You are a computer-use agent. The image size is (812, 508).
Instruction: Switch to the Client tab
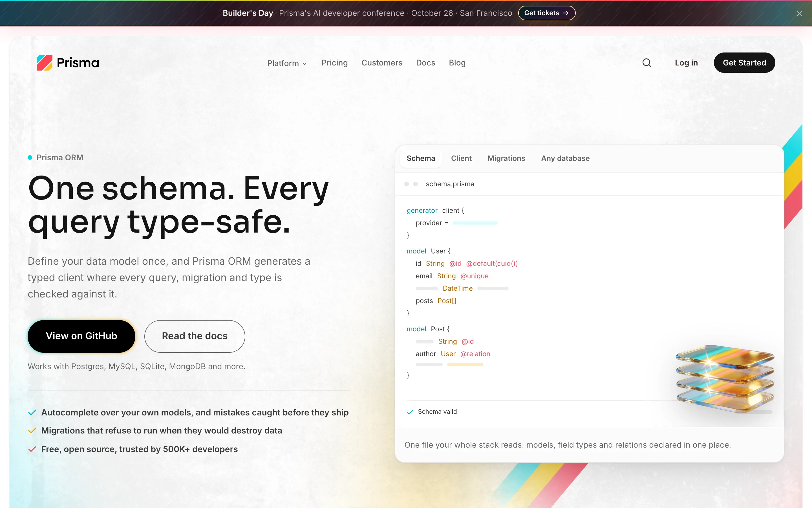tap(461, 158)
